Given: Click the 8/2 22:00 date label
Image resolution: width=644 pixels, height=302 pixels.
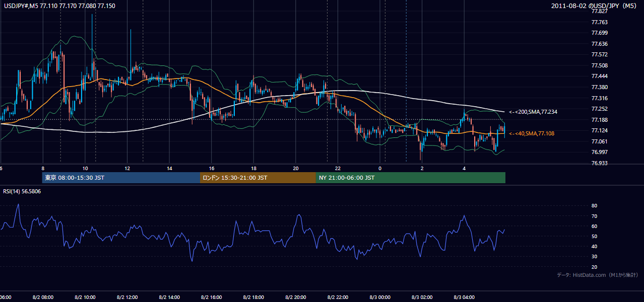Looking at the screenshot, I should point(338,297).
